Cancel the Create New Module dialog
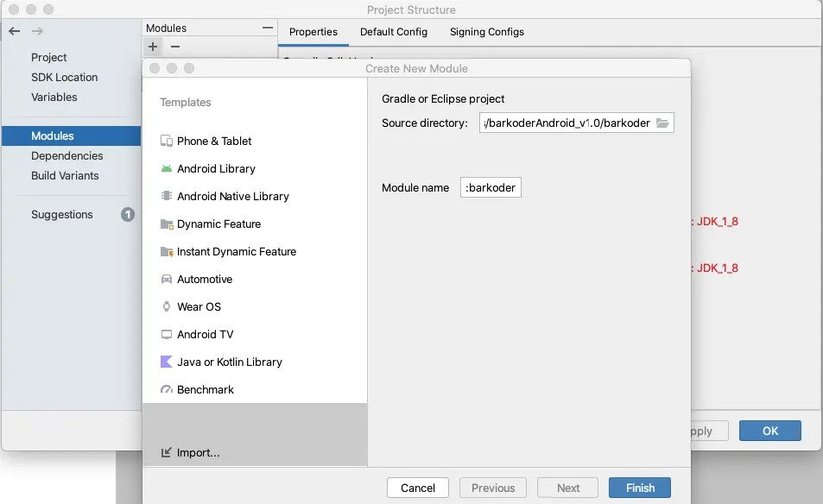Screen dimensions: 823x504 [417, 488]
